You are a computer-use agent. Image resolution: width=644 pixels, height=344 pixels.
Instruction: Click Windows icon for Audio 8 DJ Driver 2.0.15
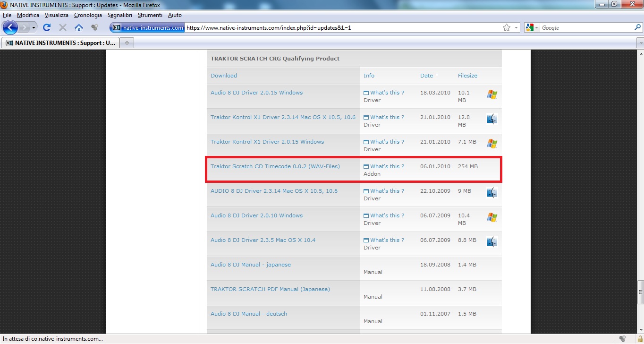(492, 95)
